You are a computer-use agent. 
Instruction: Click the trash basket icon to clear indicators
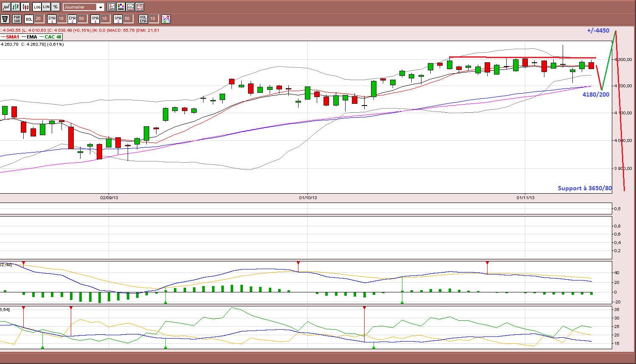5,19
